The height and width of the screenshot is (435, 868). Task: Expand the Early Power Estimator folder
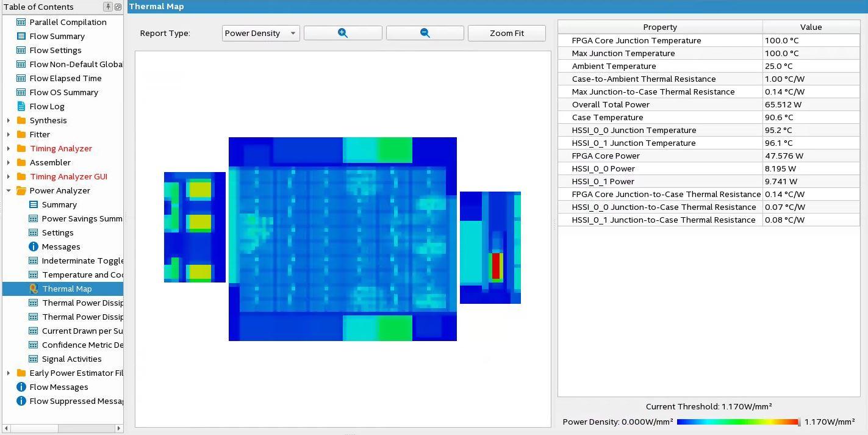[x=9, y=373]
